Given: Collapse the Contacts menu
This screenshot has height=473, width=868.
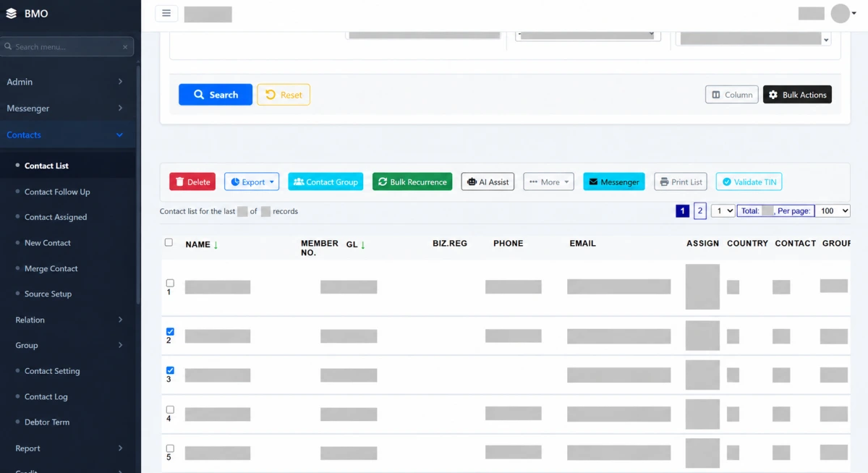Looking at the screenshot, I should click(x=67, y=135).
